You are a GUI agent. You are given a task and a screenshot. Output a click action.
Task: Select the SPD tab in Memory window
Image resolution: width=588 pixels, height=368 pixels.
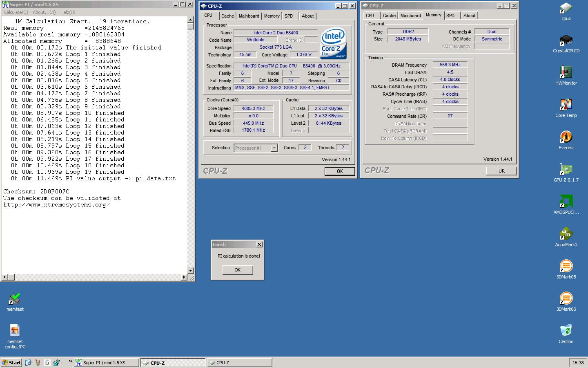450,16
